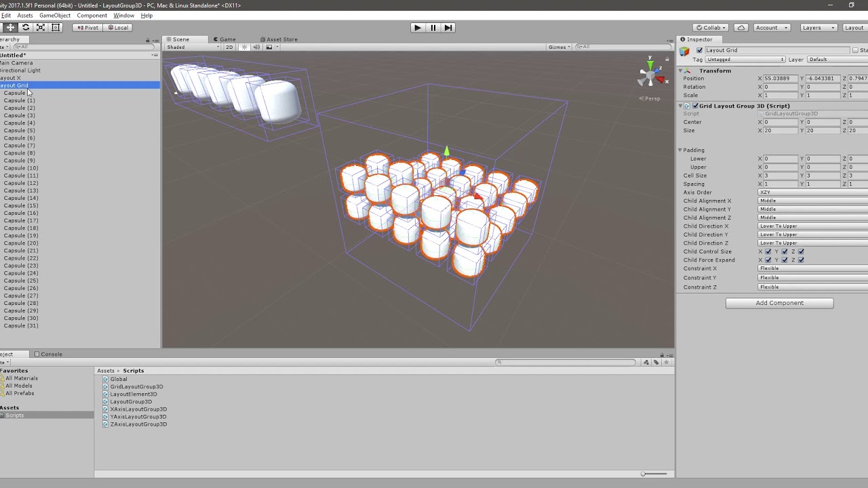This screenshot has width=868, height=488.
Task: Open the Collab dropdown
Action: [x=710, y=28]
